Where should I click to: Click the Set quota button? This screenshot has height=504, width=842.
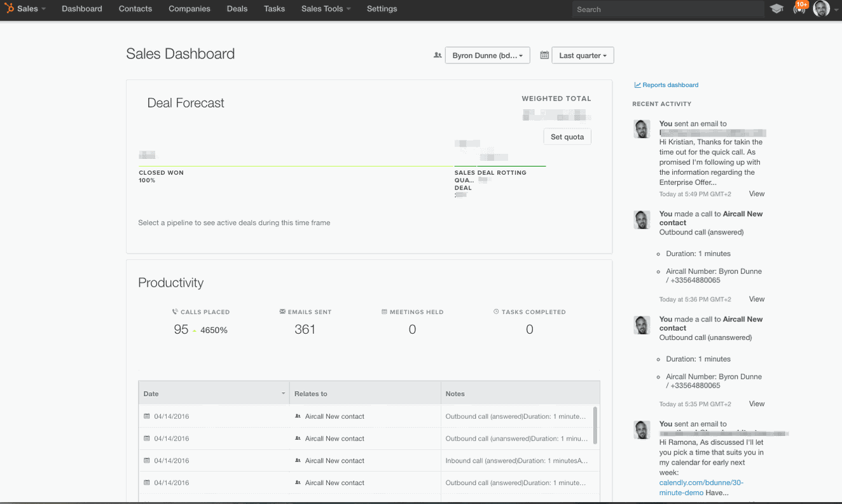(x=567, y=137)
